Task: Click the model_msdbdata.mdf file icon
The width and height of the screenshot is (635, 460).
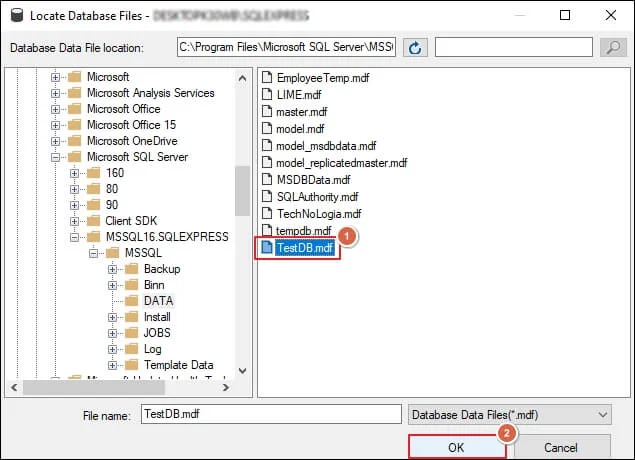Action: click(x=266, y=145)
